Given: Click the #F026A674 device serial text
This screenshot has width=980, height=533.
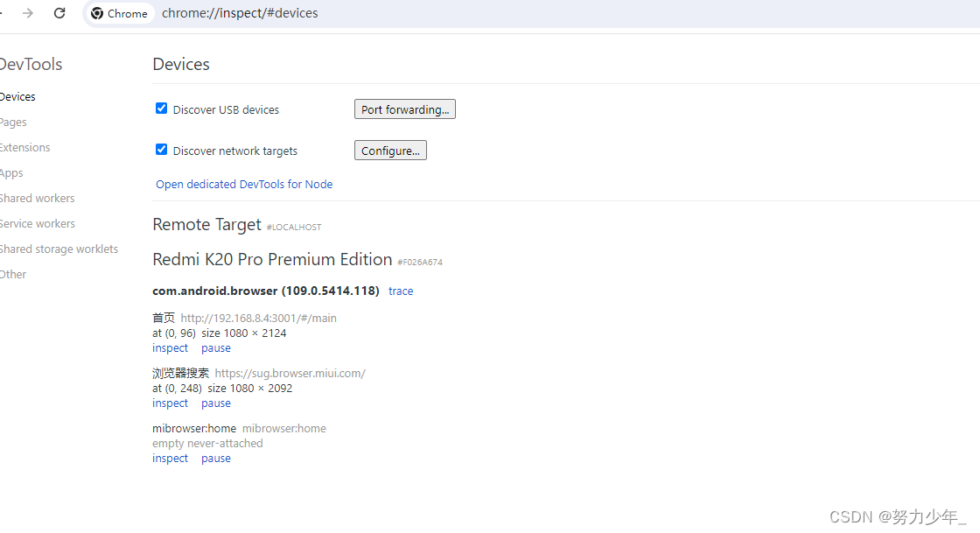Looking at the screenshot, I should (420, 263).
